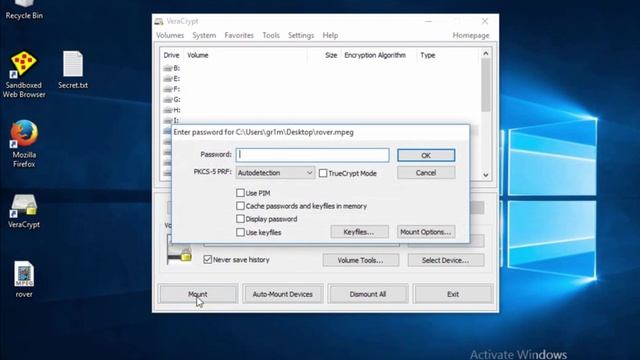Viewport: 640px width, 360px height.
Task: Toggle the Display password checkbox
Action: coord(240,219)
